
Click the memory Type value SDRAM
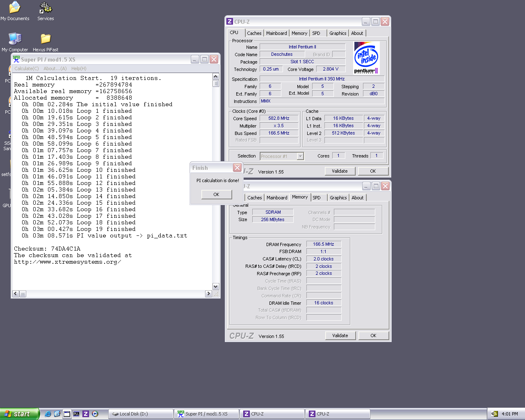(273, 212)
